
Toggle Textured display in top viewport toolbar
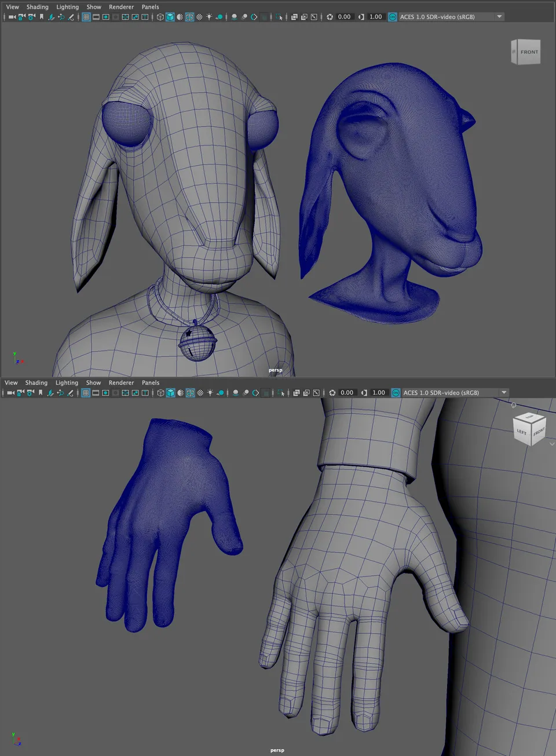(x=199, y=17)
